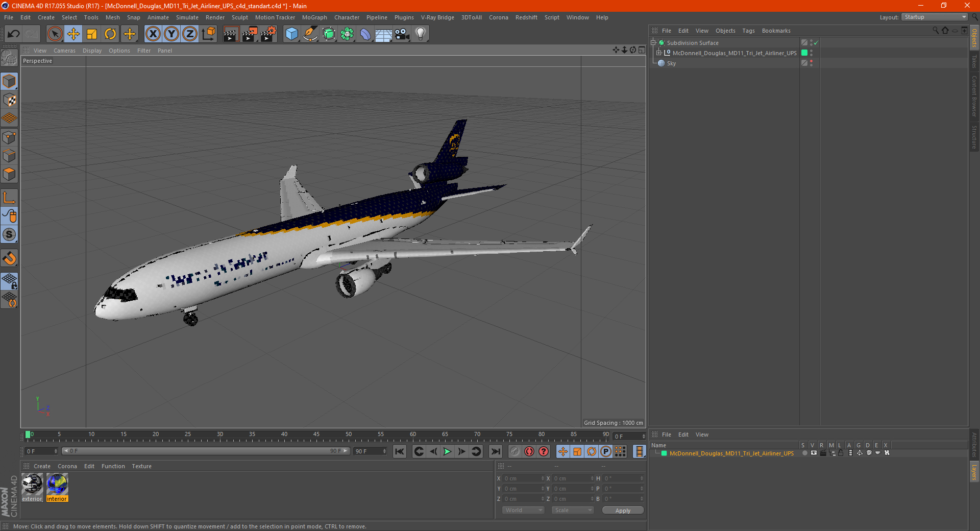Add a Subdivision Surface generator
Image resolution: width=980 pixels, height=531 pixels.
click(329, 34)
